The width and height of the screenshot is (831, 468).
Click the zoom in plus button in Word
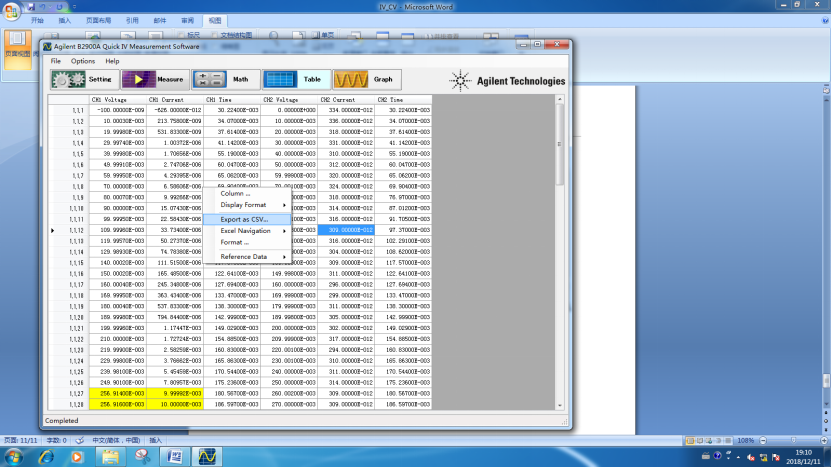point(824,440)
